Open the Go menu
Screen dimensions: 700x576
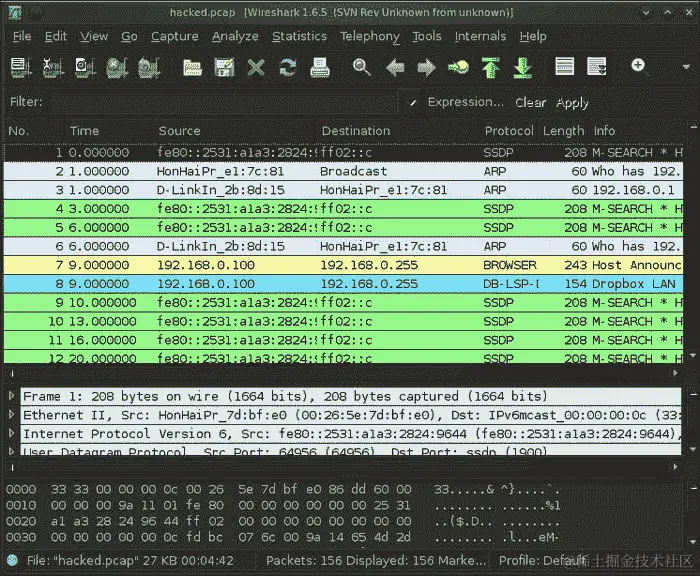coord(129,36)
